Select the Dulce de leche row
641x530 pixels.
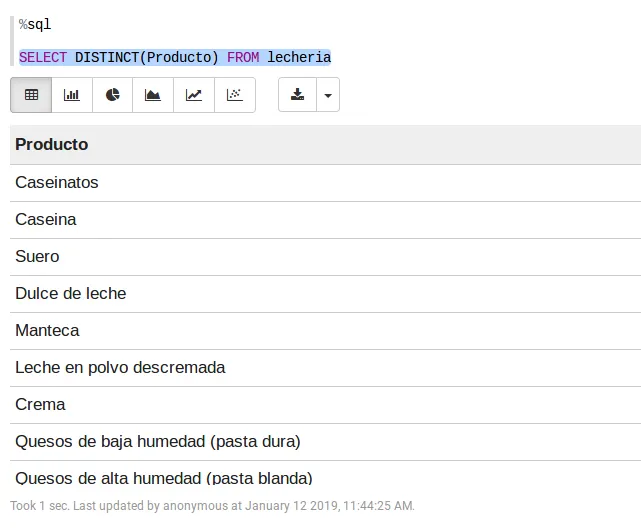[x=325, y=294]
